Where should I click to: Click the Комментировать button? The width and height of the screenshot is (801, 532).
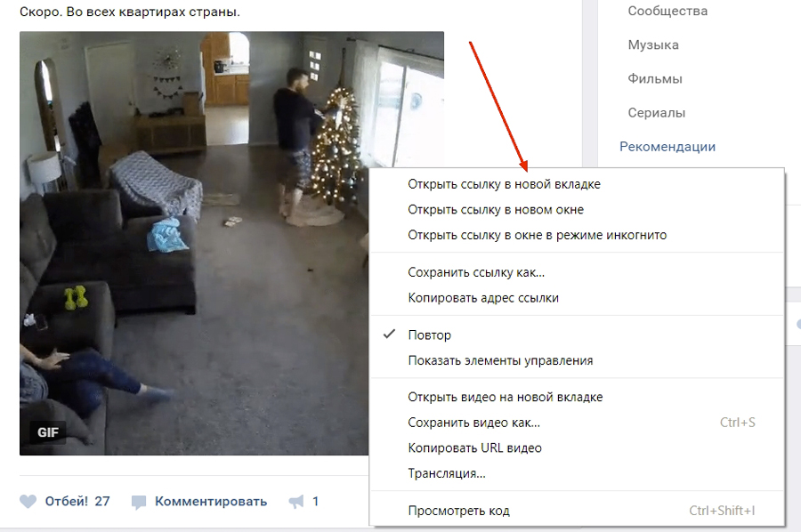[211, 502]
